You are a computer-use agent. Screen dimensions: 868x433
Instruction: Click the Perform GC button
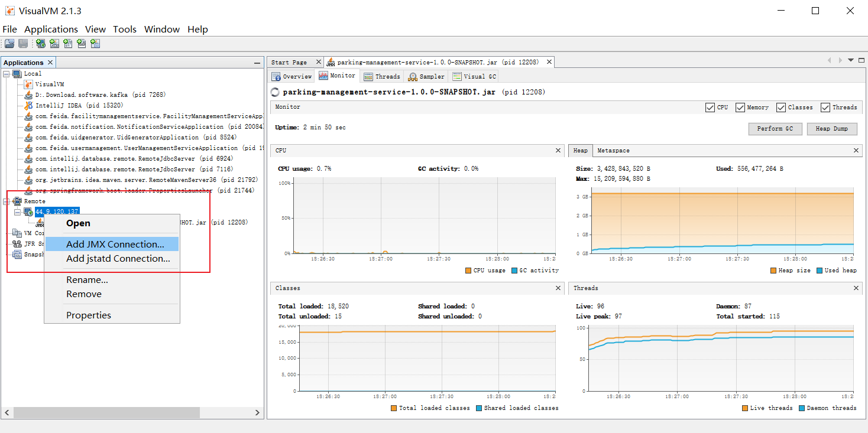click(775, 129)
